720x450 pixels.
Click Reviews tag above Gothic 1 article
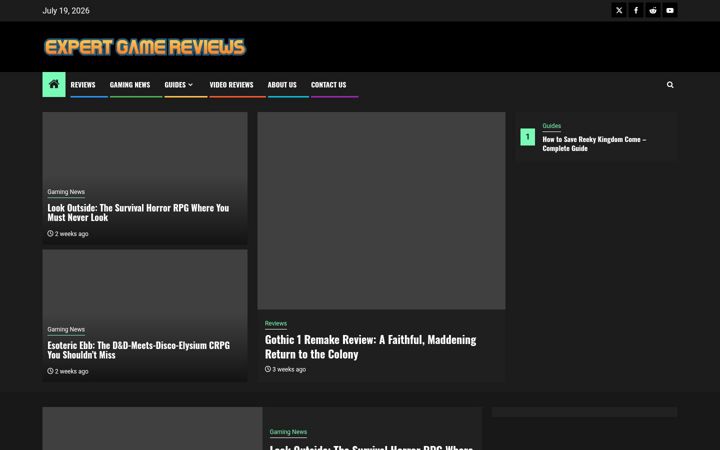276,324
